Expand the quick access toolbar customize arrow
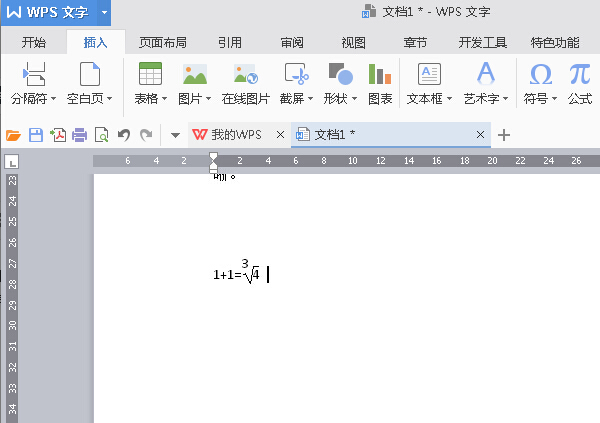Image resolution: width=600 pixels, height=423 pixels. point(175,135)
